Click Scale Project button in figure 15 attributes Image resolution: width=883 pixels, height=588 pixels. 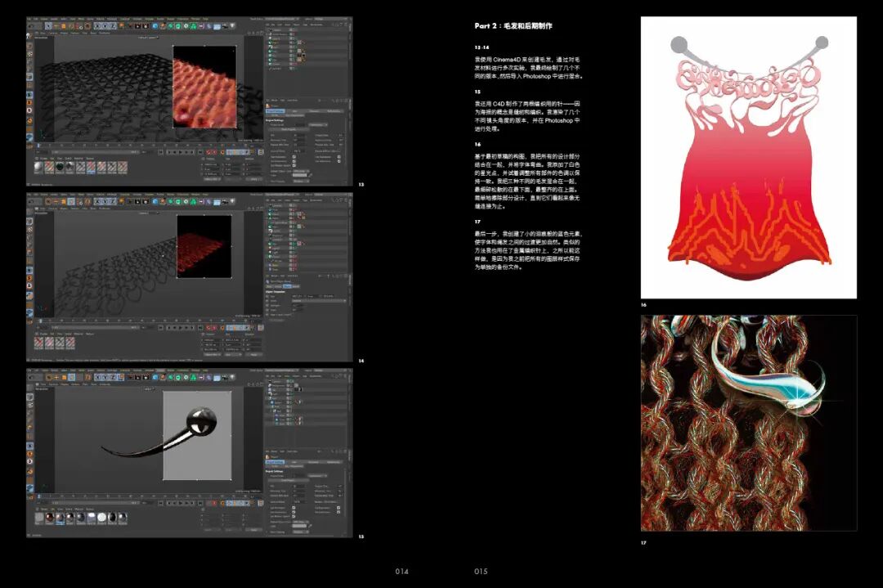coord(289,480)
